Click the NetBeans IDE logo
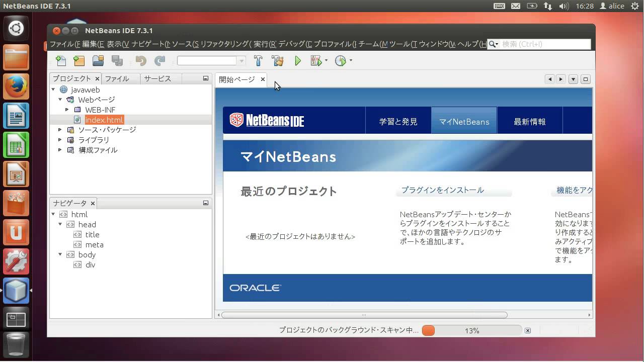 267,120
